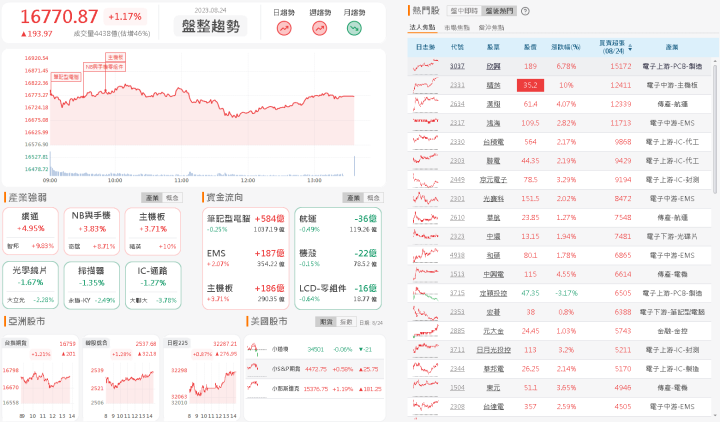The width and height of the screenshot is (720, 422).
Task: Click the 盤整趨勢 trend status label
Action: [x=210, y=26]
